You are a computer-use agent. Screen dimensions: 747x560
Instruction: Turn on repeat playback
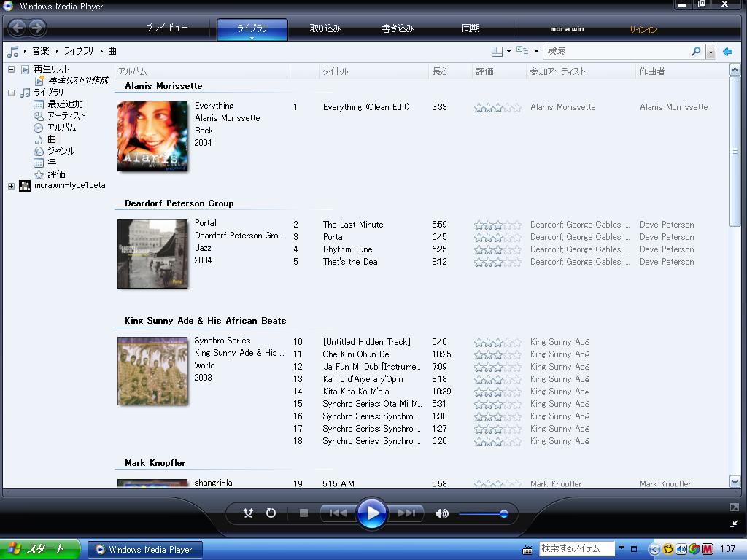point(271,513)
